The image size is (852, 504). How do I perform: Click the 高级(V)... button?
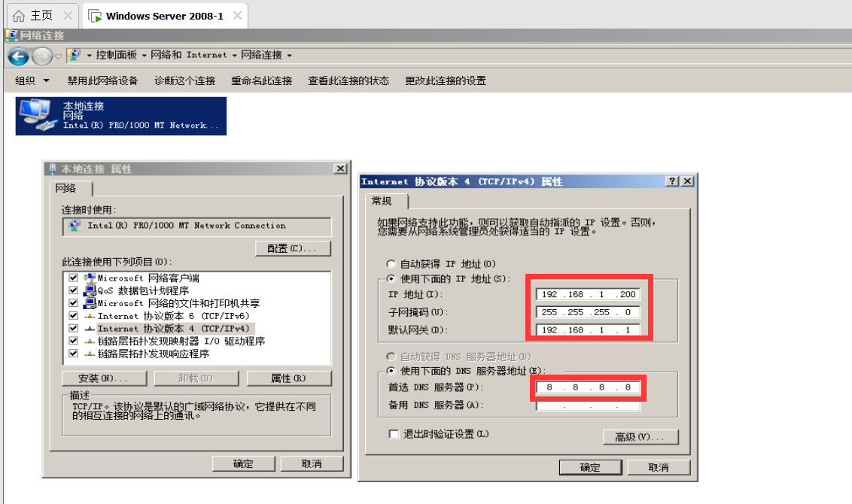[641, 436]
